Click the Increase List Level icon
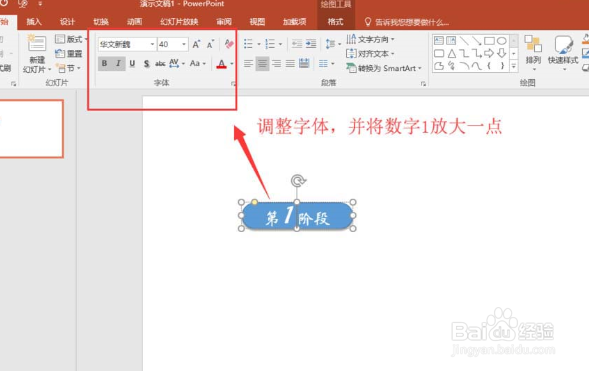The image size is (589, 371). point(311,44)
